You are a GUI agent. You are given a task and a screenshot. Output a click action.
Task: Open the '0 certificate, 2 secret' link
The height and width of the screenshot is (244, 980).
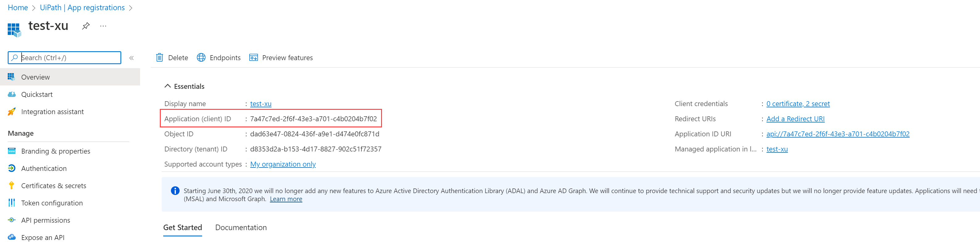click(798, 103)
